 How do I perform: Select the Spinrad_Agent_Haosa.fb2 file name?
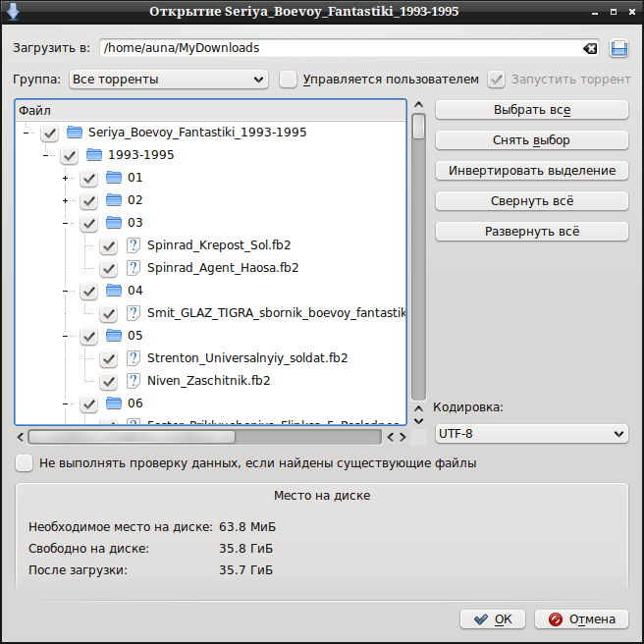pyautogui.click(x=223, y=268)
